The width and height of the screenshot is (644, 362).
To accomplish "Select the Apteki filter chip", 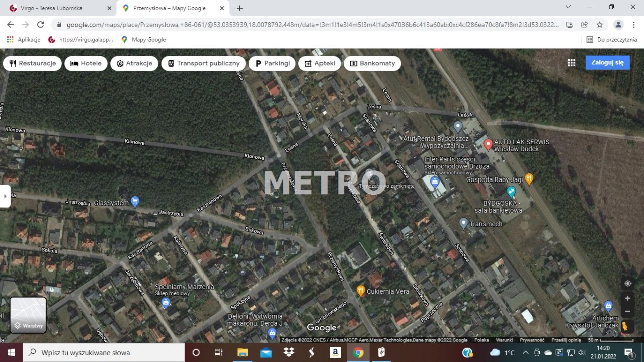I will pos(319,63).
